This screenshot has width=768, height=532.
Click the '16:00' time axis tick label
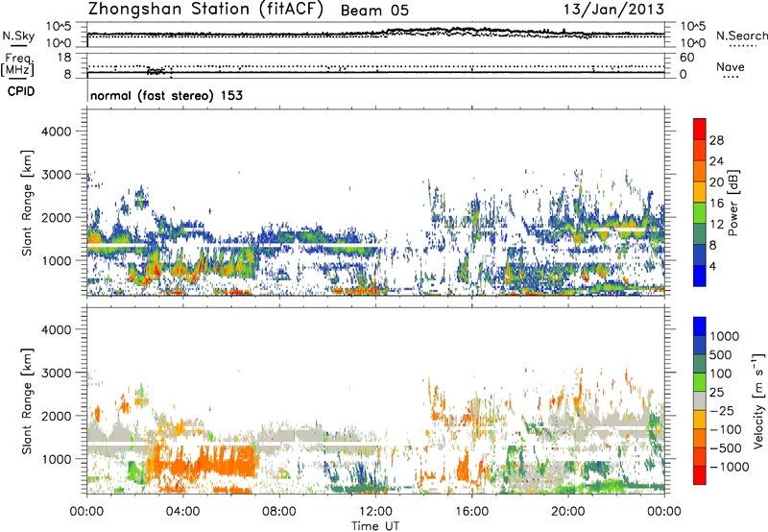[471, 512]
